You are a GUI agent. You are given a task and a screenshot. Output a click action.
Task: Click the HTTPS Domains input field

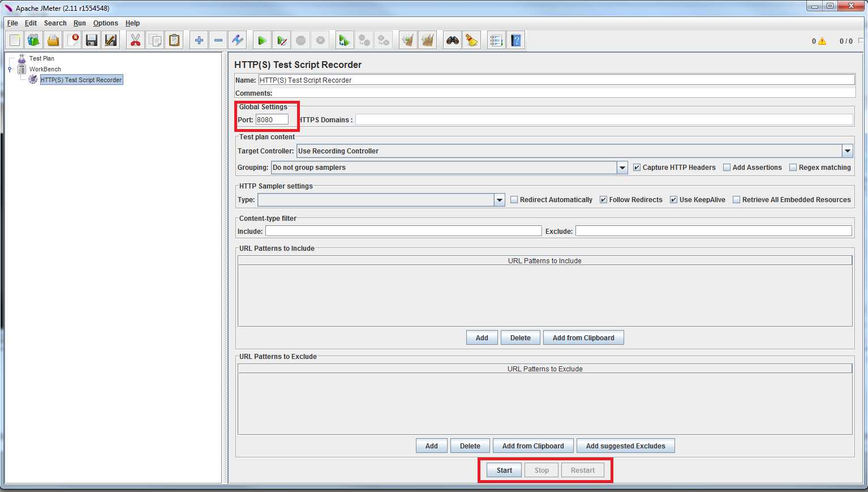click(604, 119)
